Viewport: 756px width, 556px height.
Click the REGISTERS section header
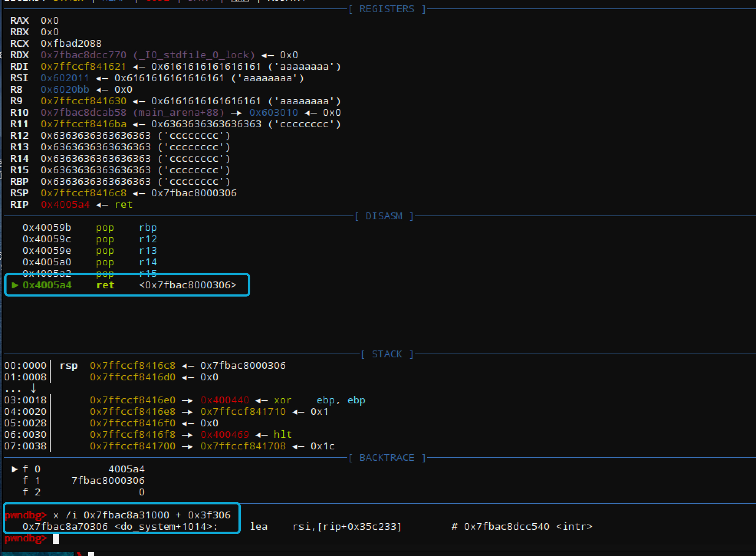[x=387, y=9]
